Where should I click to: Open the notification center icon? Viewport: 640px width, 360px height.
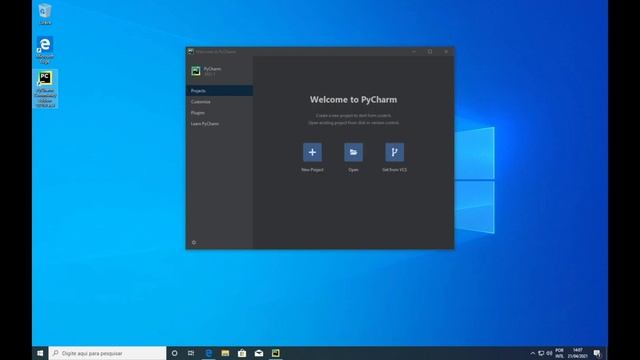(x=597, y=353)
